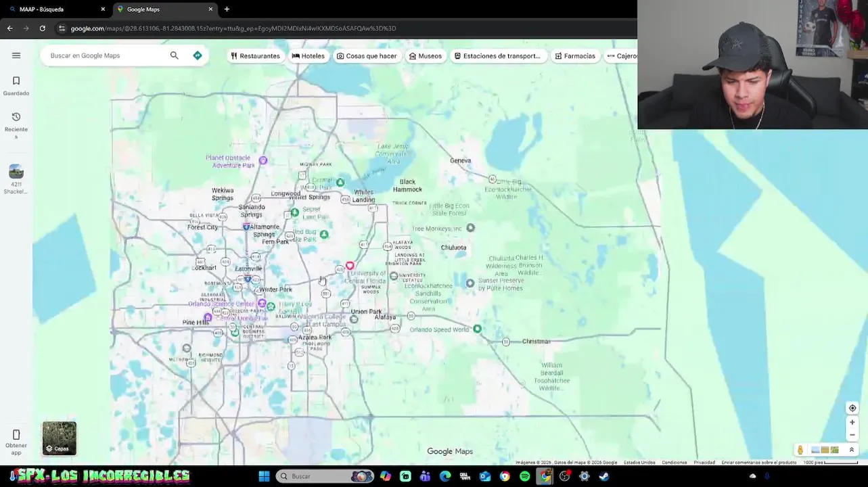
Task: Open OBS Studio from the taskbar
Action: [565, 476]
